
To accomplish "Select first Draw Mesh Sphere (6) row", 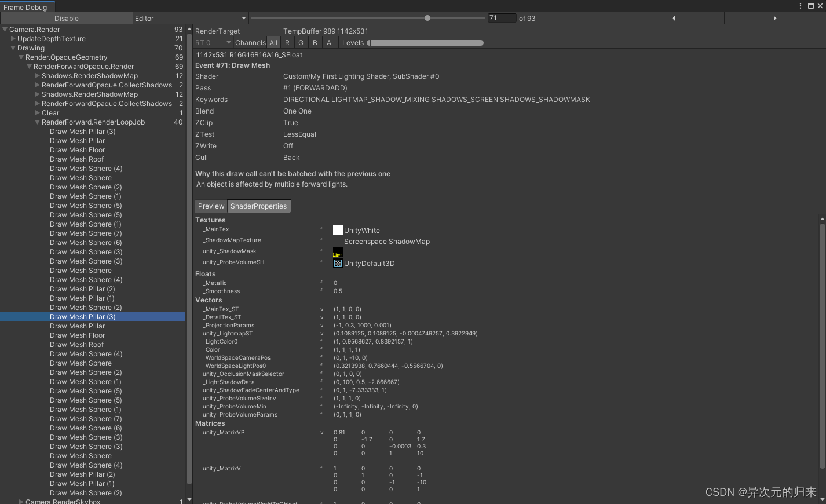I will tap(93, 243).
